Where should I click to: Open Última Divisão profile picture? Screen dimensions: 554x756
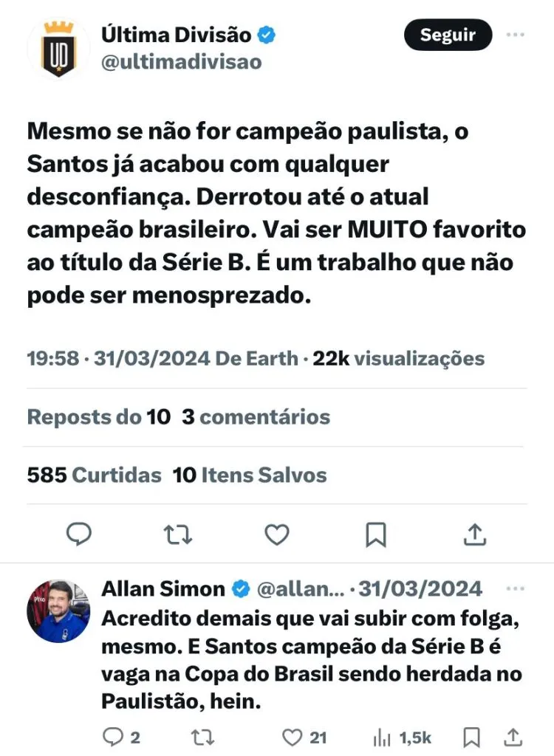click(58, 49)
